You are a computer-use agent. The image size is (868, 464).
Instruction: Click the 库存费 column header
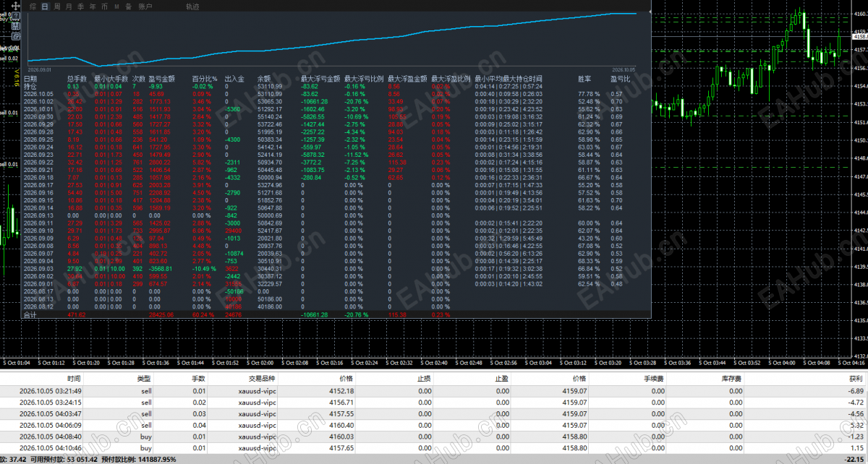coord(731,378)
